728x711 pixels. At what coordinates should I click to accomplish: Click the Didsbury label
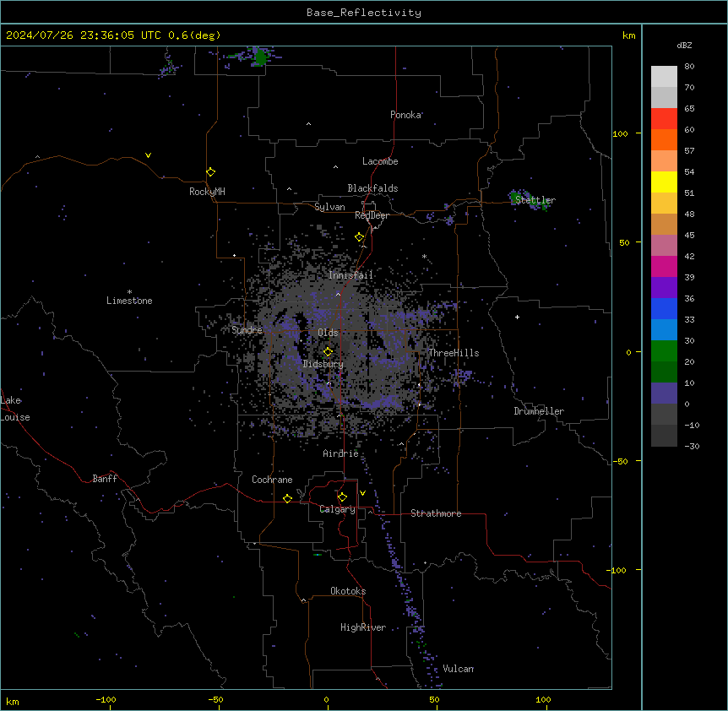[323, 364]
